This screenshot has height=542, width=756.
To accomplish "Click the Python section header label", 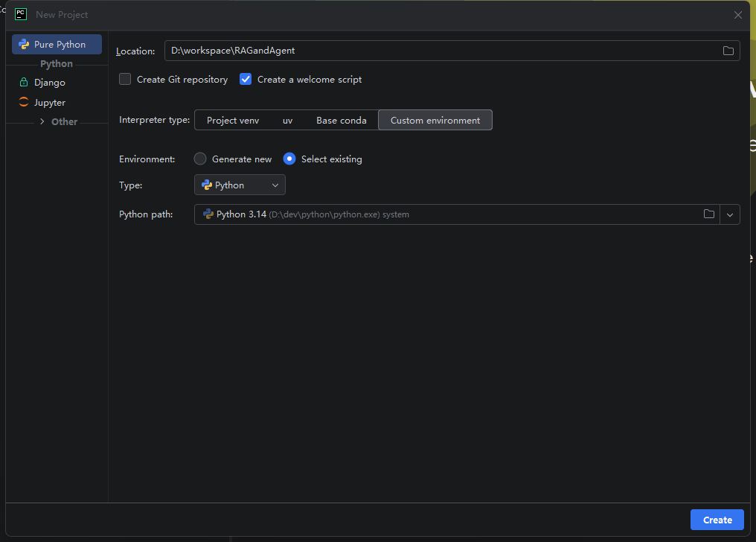I will pos(57,63).
